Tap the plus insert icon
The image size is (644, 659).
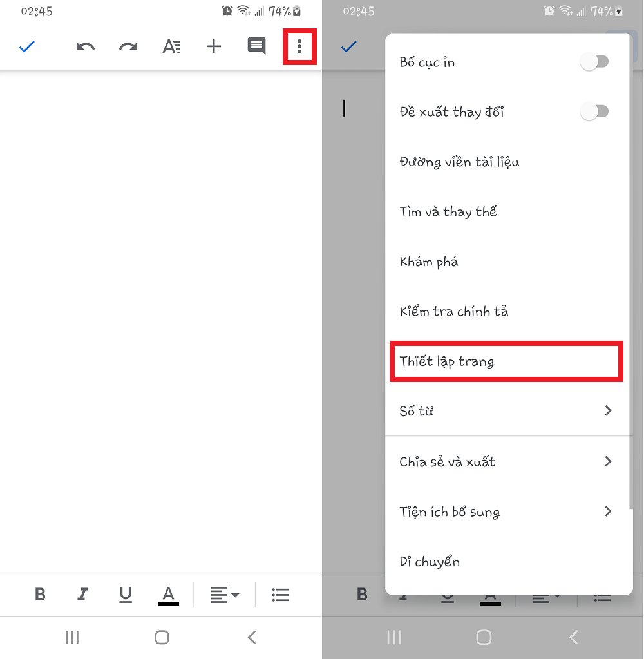214,46
